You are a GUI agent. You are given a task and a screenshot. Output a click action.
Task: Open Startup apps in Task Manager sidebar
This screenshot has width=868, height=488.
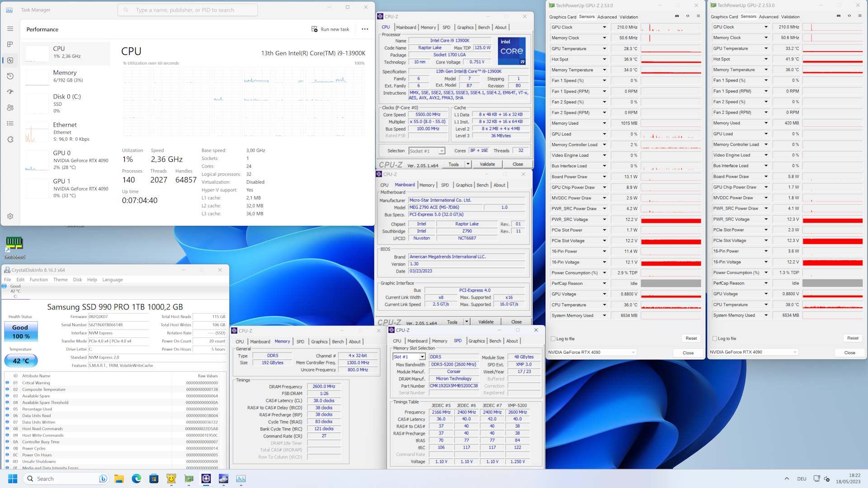tap(10, 92)
